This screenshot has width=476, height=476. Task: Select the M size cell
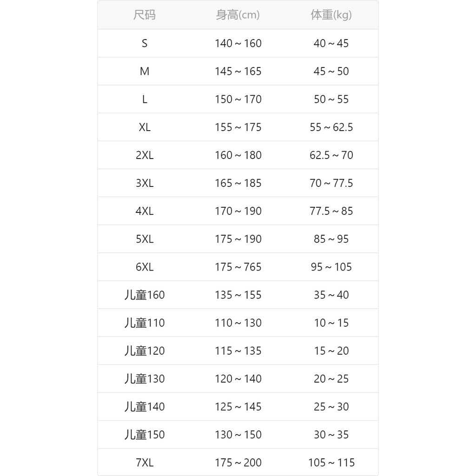click(145, 71)
